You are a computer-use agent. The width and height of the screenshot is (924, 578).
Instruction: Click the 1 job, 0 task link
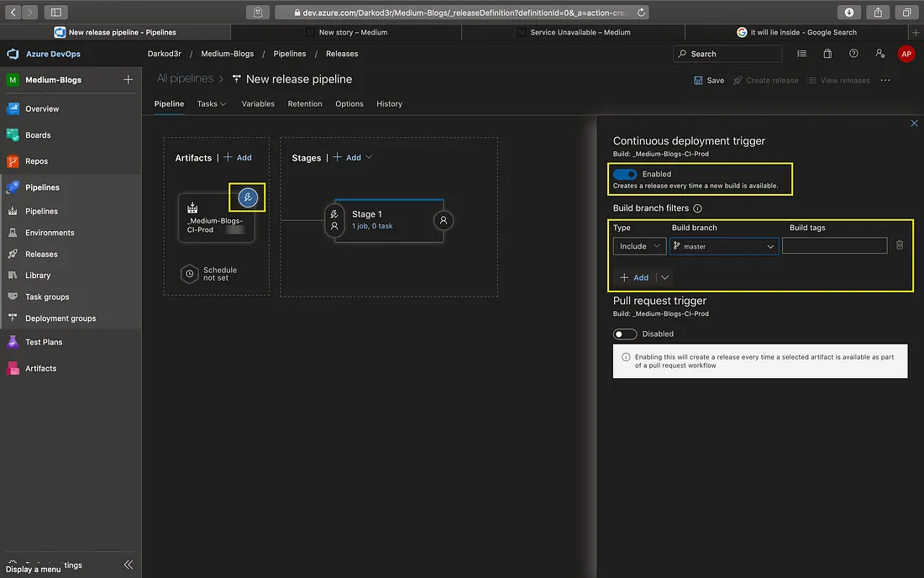coord(372,226)
